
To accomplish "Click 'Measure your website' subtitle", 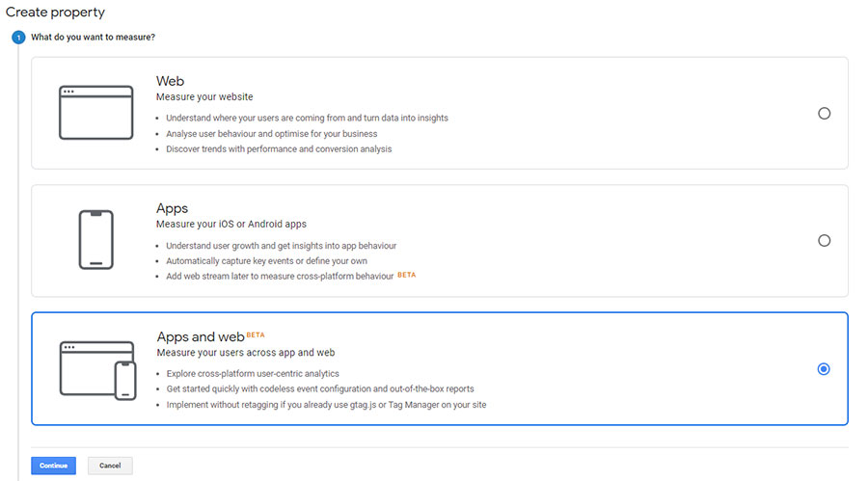I will (204, 96).
